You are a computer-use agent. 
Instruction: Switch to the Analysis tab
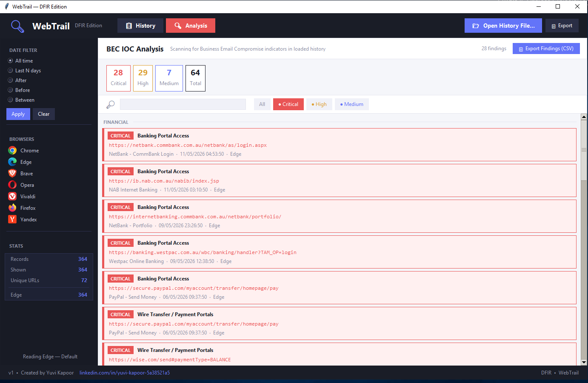(191, 26)
